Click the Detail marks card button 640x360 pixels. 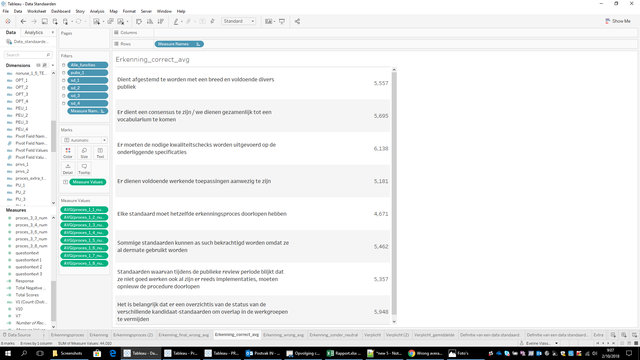tap(68, 169)
